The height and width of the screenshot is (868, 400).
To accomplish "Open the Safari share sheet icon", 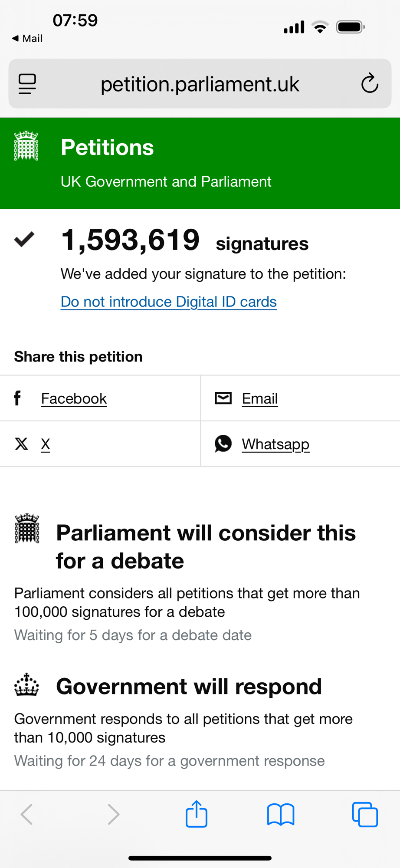I will pos(196,814).
